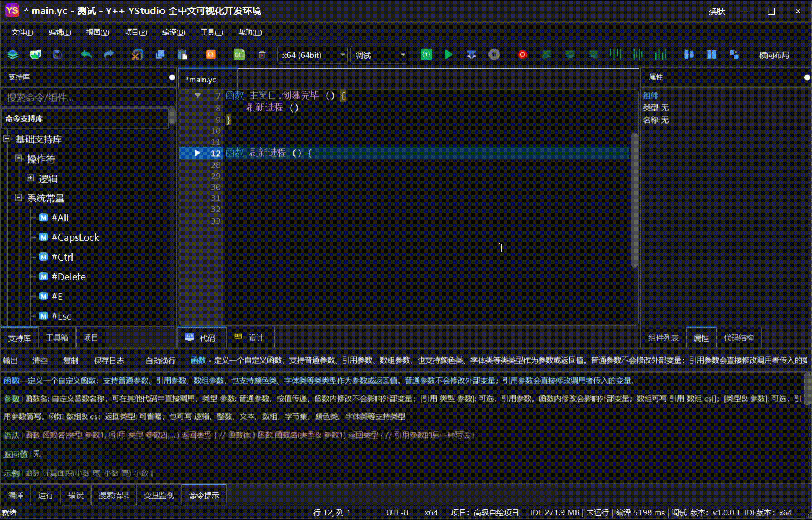Redo with the blue right-arrow icon
The height and width of the screenshot is (520, 812).
(108, 55)
